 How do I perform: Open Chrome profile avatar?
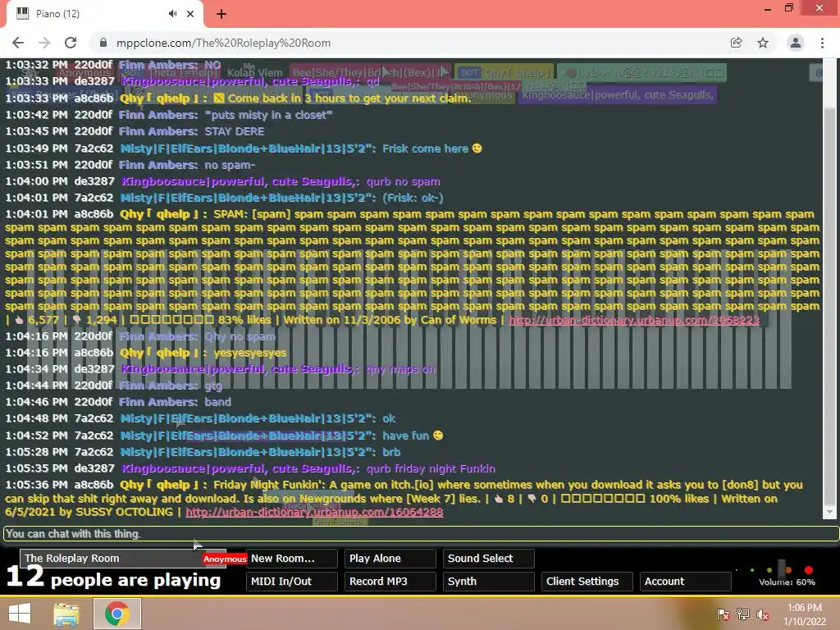click(x=796, y=43)
